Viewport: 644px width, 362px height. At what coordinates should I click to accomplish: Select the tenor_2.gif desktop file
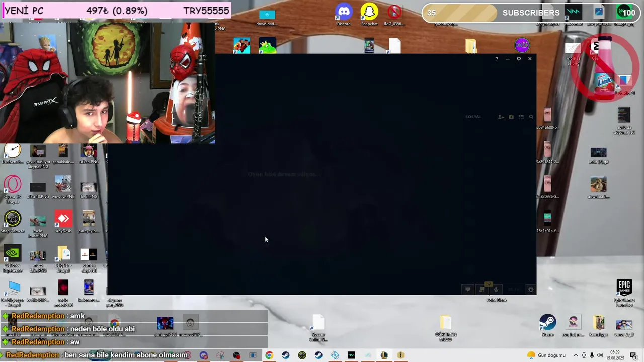(x=624, y=327)
